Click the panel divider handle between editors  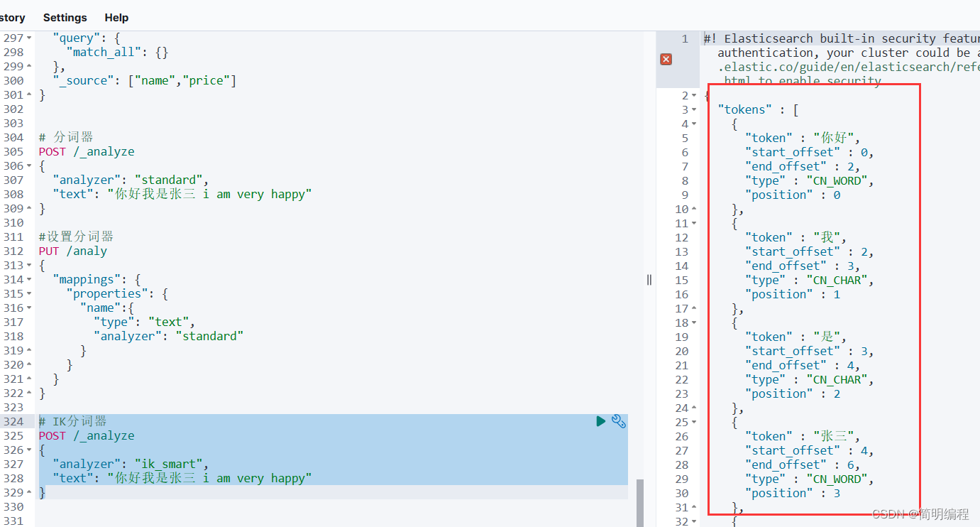point(649,280)
